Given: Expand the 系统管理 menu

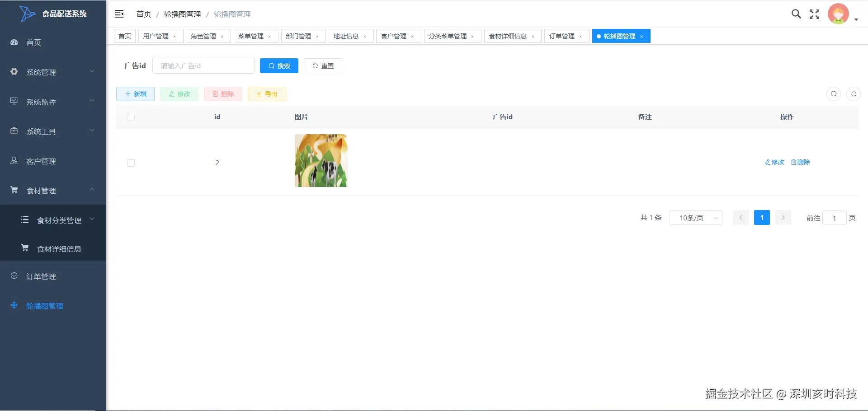Looking at the screenshot, I should (x=41, y=72).
